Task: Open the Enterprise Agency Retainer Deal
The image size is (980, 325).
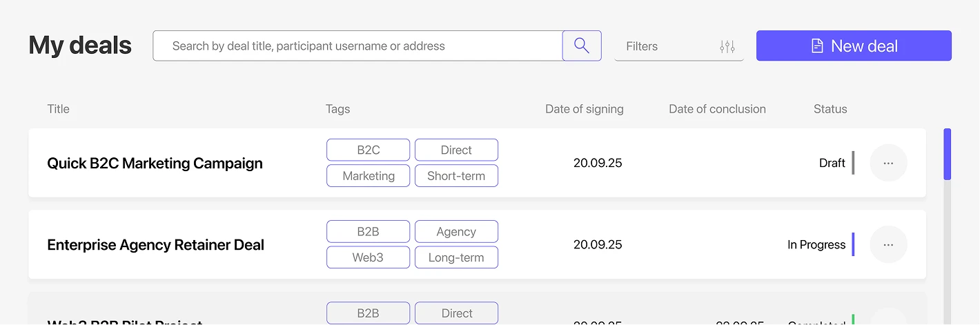Action: (x=155, y=245)
